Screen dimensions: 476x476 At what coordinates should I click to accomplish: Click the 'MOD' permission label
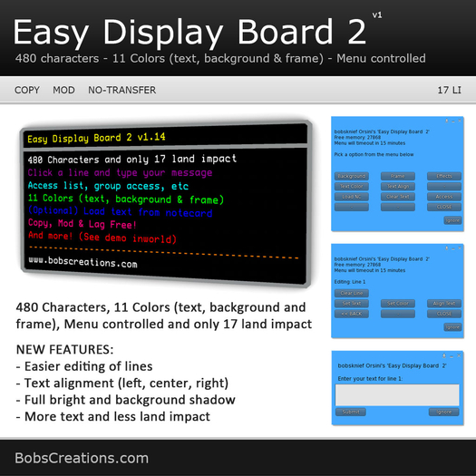[63, 90]
